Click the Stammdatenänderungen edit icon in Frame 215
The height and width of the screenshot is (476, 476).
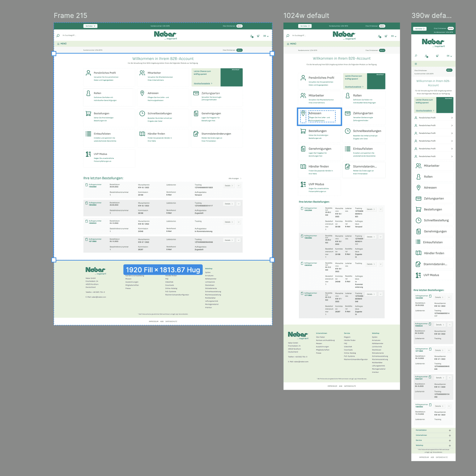196,134
